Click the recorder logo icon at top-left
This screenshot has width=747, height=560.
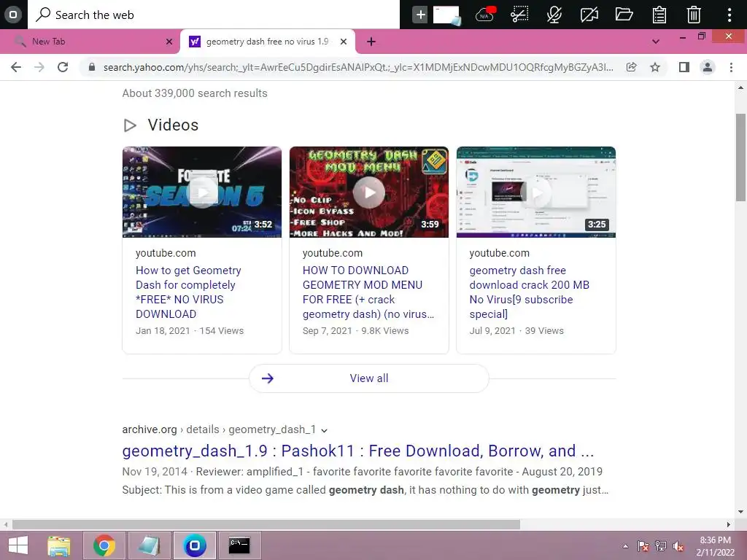[x=13, y=15]
